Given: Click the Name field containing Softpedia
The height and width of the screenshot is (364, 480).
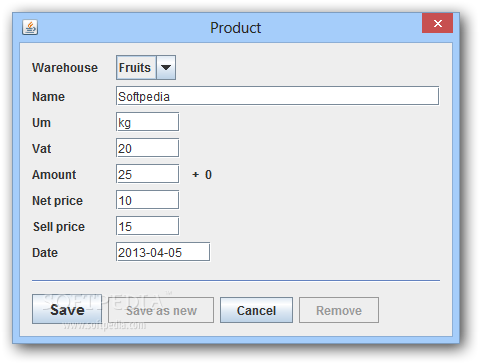Looking at the screenshot, I should point(277,96).
